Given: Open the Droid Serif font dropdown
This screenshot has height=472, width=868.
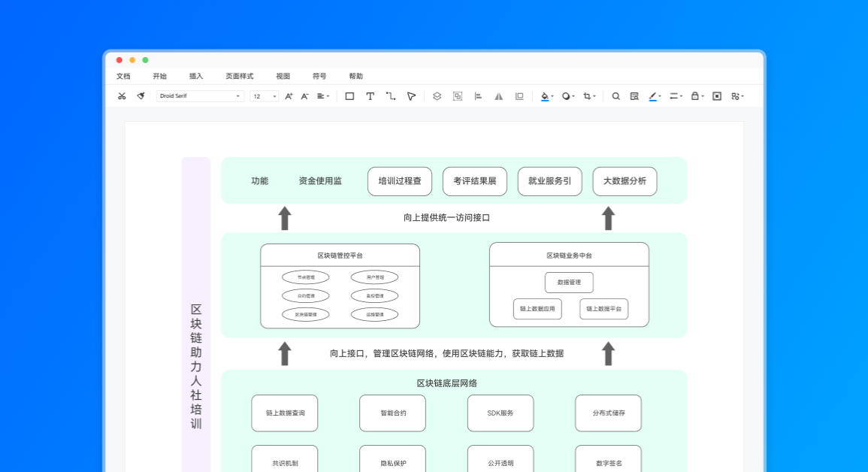Looking at the screenshot, I should (200, 96).
